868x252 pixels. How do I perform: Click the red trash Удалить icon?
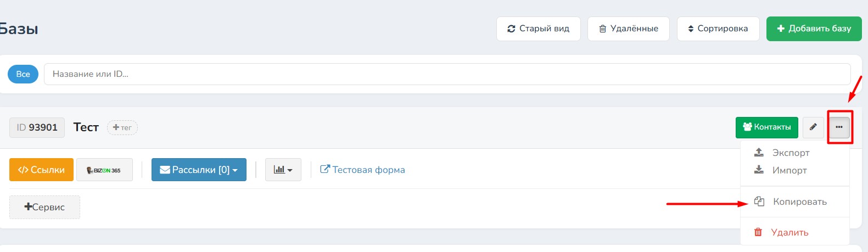758,232
